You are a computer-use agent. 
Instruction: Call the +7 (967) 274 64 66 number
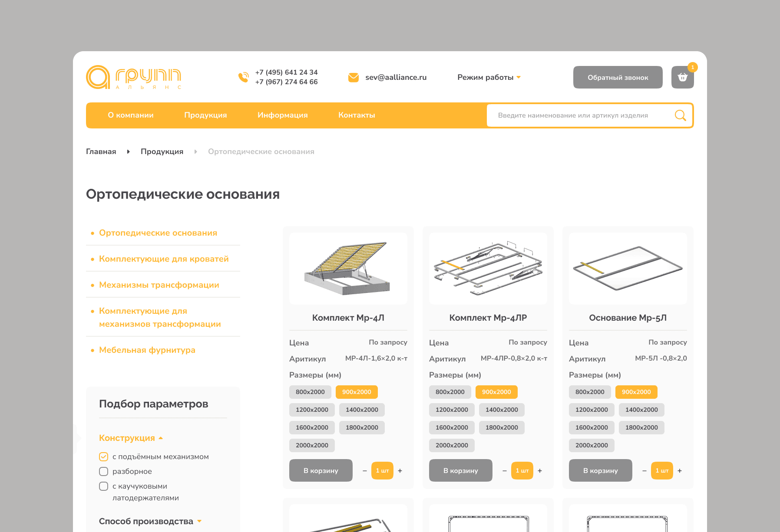click(x=287, y=82)
